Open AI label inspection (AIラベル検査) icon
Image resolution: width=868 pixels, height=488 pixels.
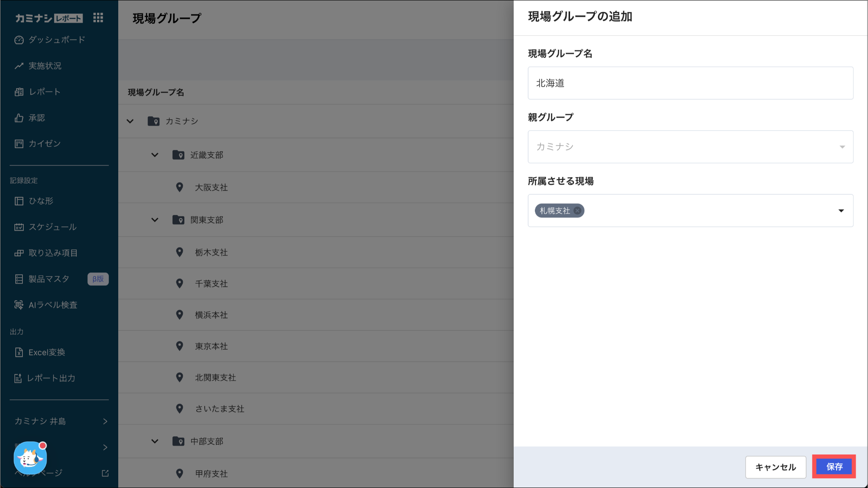19,305
